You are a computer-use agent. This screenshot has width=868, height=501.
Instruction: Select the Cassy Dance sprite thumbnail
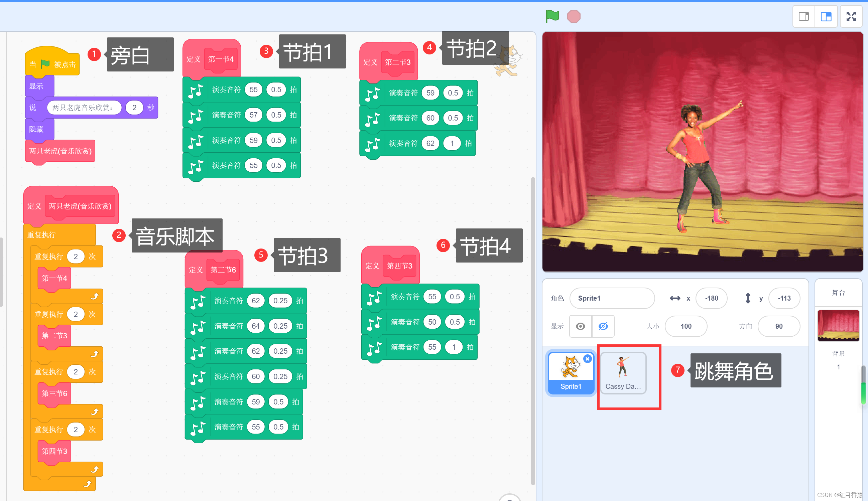623,373
